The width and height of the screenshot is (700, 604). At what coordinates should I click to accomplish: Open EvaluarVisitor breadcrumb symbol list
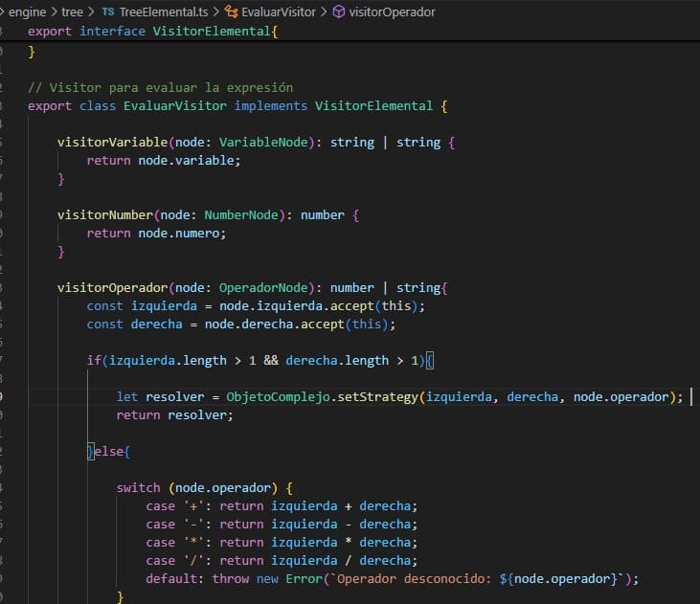(279, 12)
